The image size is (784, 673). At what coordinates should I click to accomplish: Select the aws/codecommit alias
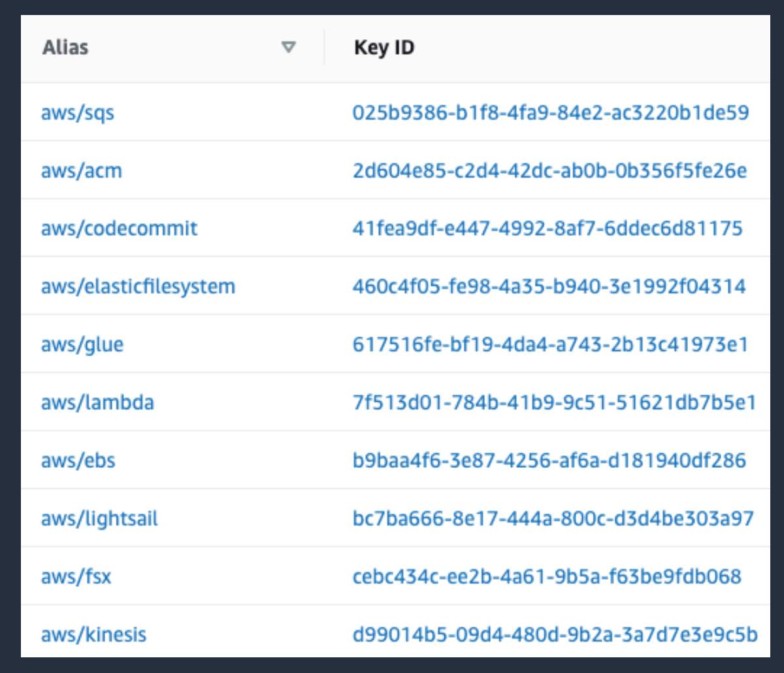120,228
